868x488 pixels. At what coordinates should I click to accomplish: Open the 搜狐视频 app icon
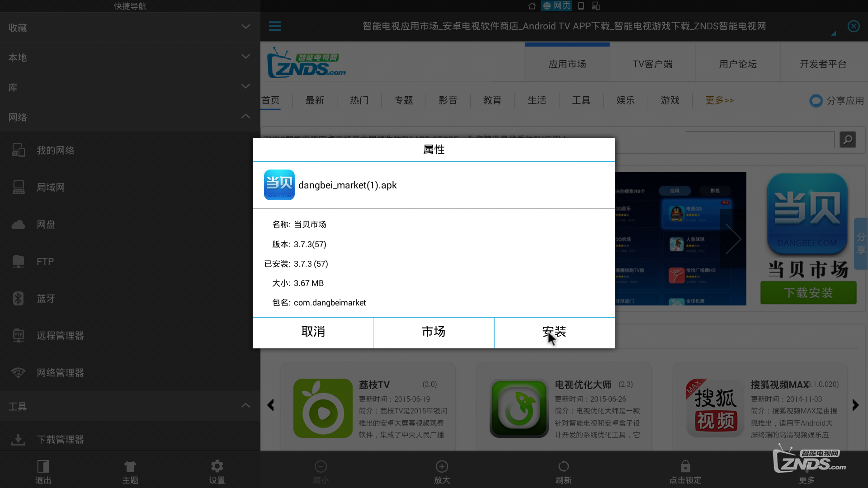tap(715, 408)
